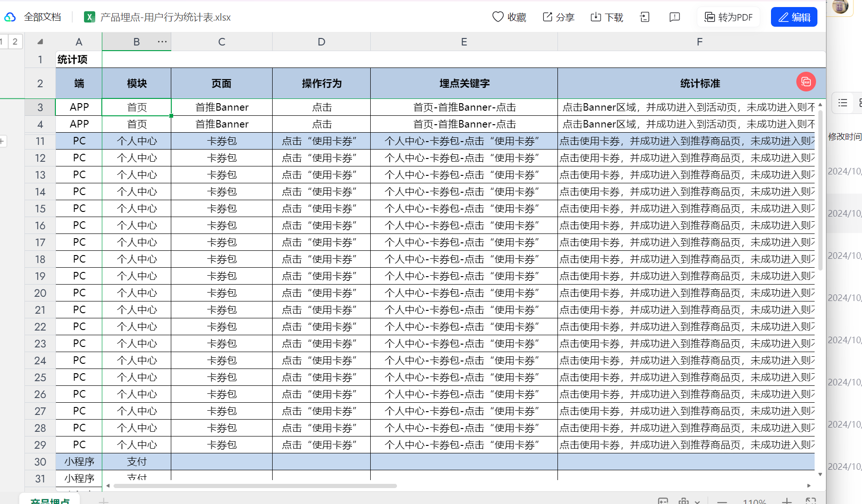This screenshot has height=504, width=862.
Task: Click the file name 产品埋点-用户行为统计表.xlsx
Action: pyautogui.click(x=166, y=17)
